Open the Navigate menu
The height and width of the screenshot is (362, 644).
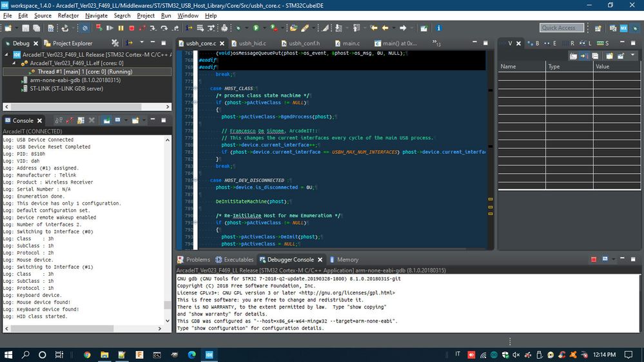[x=96, y=15]
